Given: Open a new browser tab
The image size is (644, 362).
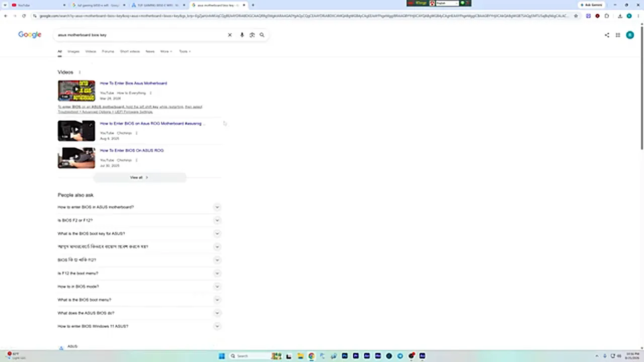Looking at the screenshot, I should [253, 5].
